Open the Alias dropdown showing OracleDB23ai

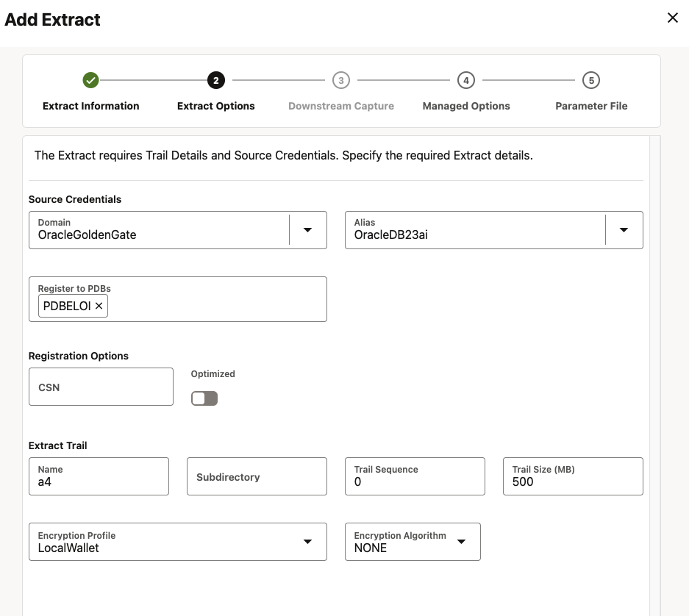point(624,229)
